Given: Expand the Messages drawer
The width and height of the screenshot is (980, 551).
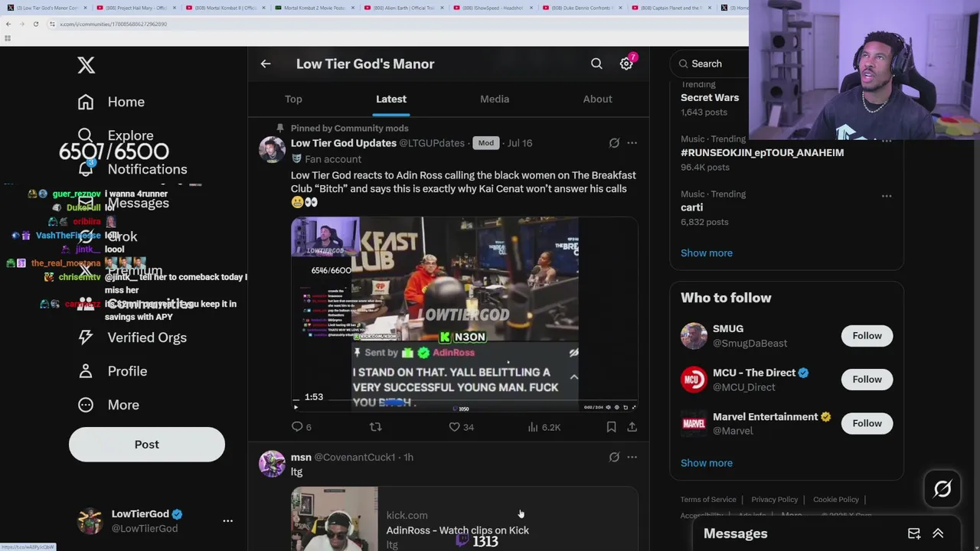Looking at the screenshot, I should pos(938,533).
